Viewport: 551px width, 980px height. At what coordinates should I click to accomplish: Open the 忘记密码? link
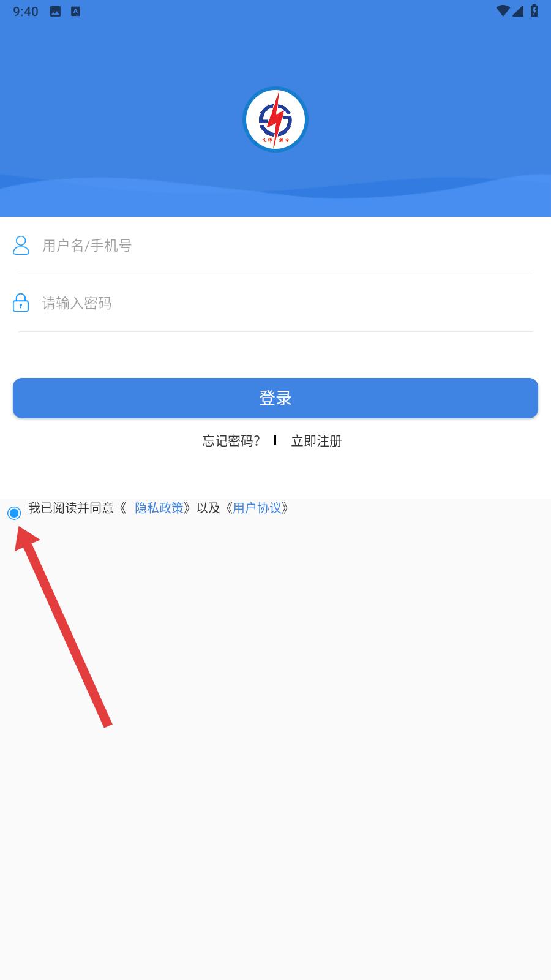231,441
